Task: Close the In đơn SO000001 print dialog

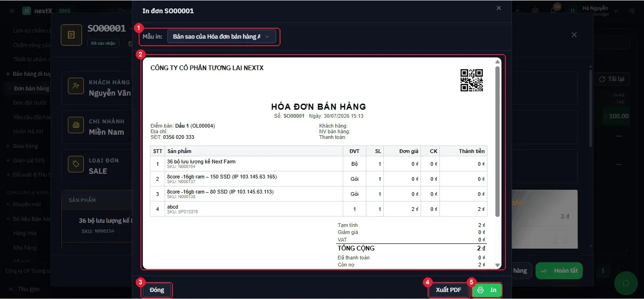Action: [499, 8]
